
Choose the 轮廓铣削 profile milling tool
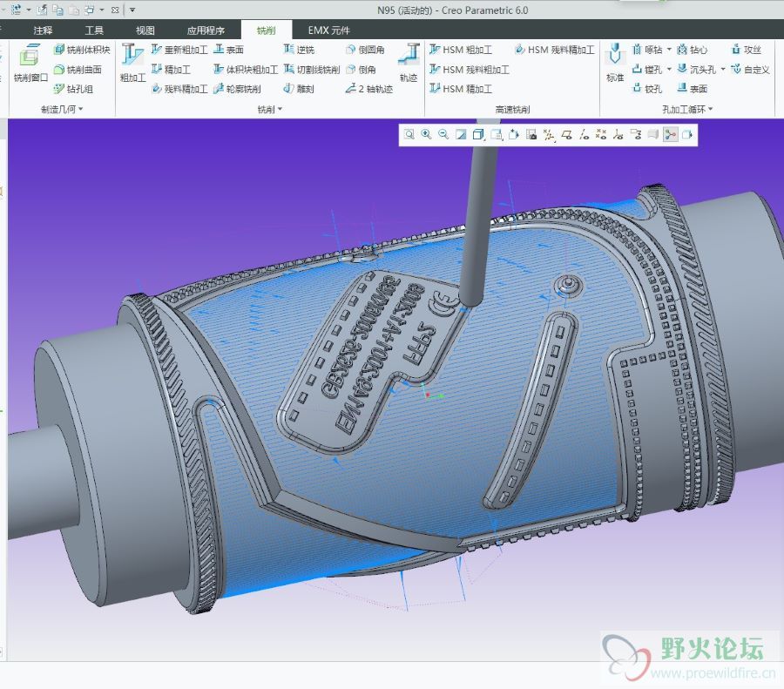tap(237, 89)
